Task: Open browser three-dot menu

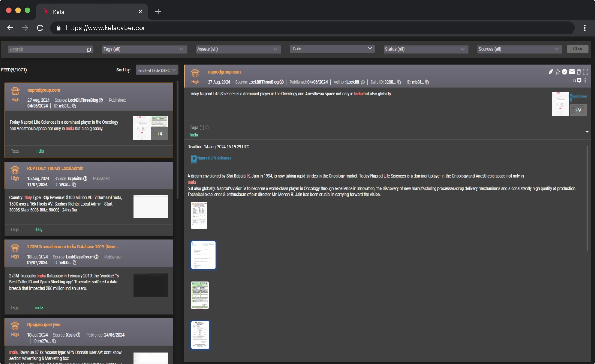Action: pyautogui.click(x=585, y=28)
